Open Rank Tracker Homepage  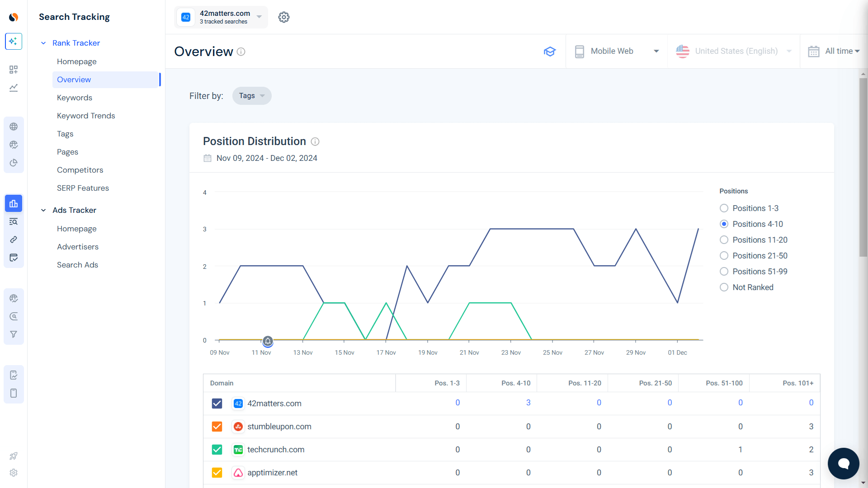(77, 61)
